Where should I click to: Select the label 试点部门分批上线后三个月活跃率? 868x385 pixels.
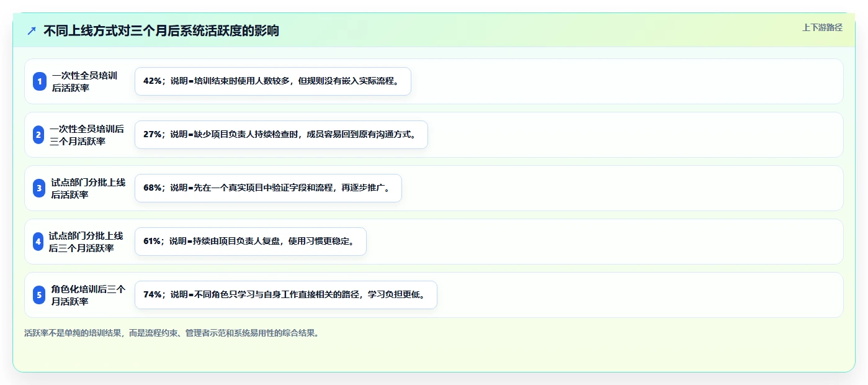click(x=86, y=242)
